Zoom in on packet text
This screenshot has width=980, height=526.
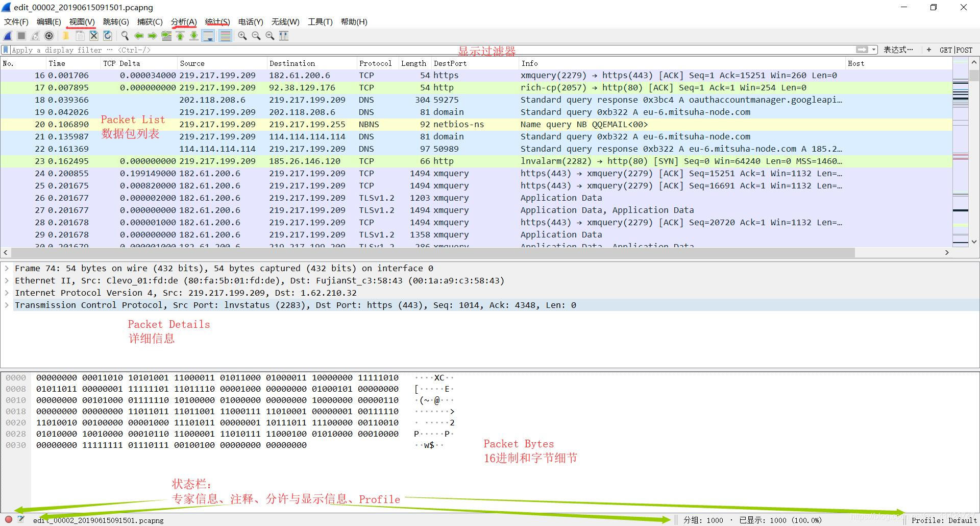242,36
